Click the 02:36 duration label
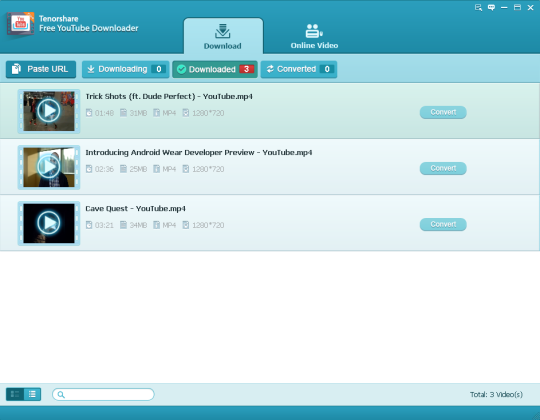The width and height of the screenshot is (540, 420). (104, 169)
